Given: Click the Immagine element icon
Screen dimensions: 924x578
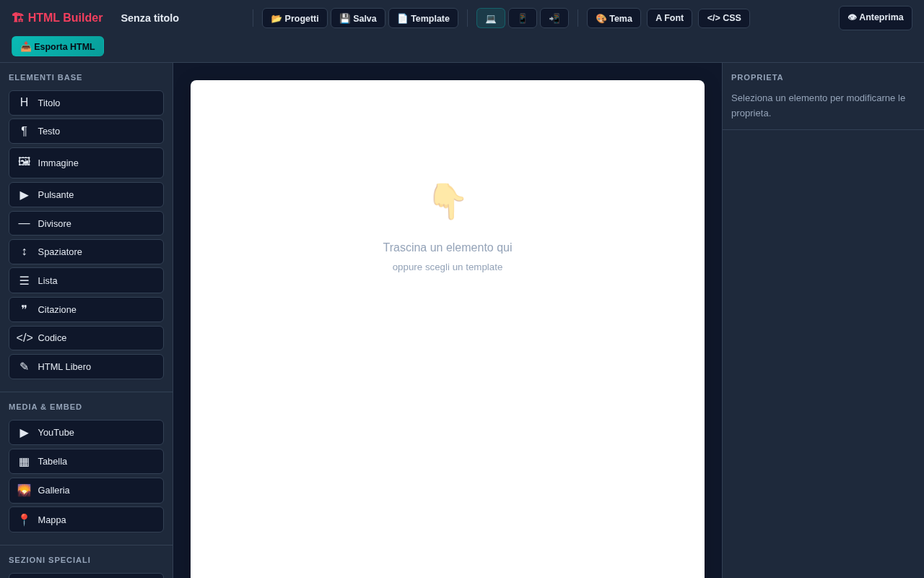Looking at the screenshot, I should [24, 163].
